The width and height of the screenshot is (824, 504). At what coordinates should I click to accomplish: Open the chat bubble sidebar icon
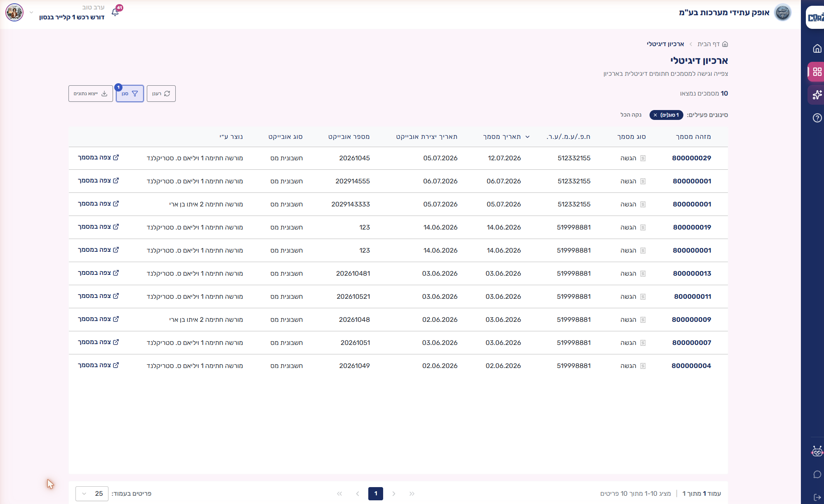[817, 474]
